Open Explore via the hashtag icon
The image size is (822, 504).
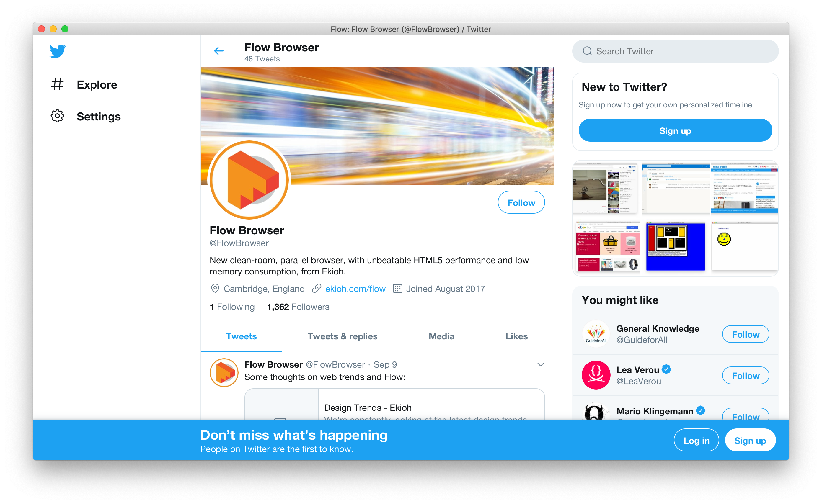pyautogui.click(x=57, y=84)
